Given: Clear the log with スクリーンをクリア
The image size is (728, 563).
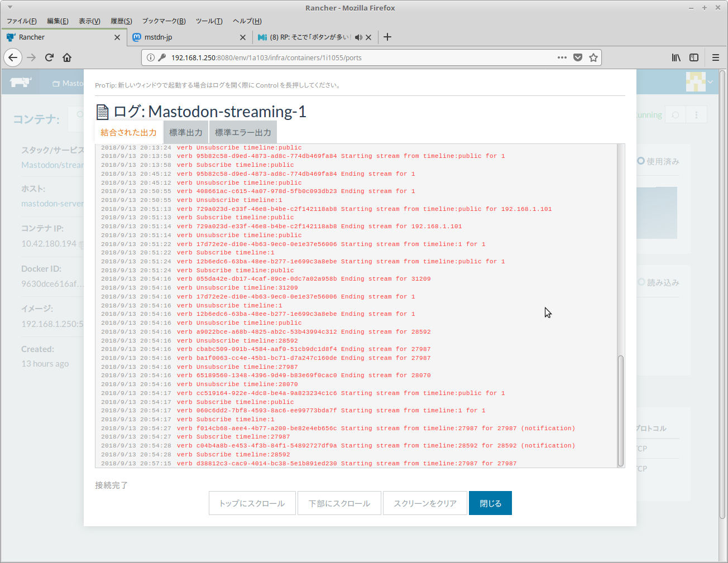Looking at the screenshot, I should pyautogui.click(x=425, y=503).
